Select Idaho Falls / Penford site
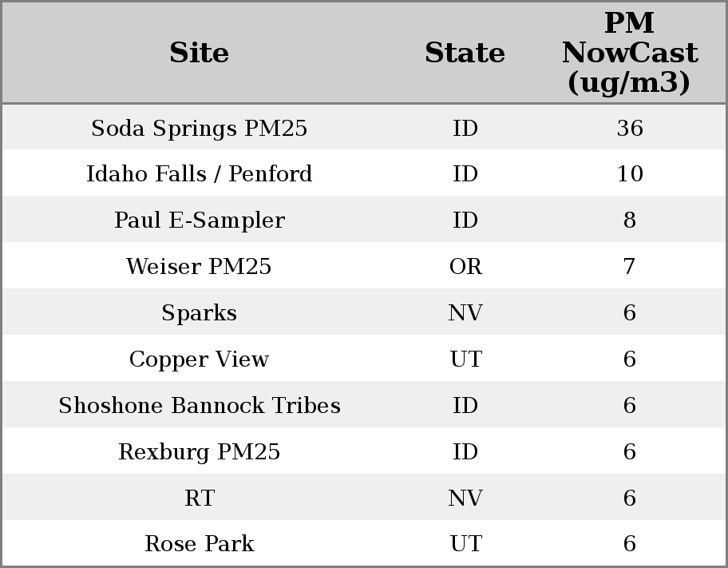The height and width of the screenshot is (568, 728). (x=199, y=174)
